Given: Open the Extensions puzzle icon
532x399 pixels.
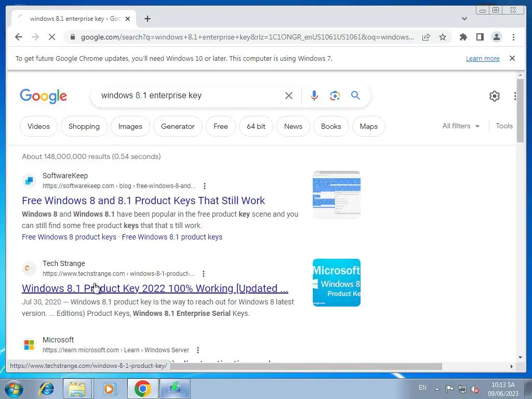Looking at the screenshot, I should point(463,37).
